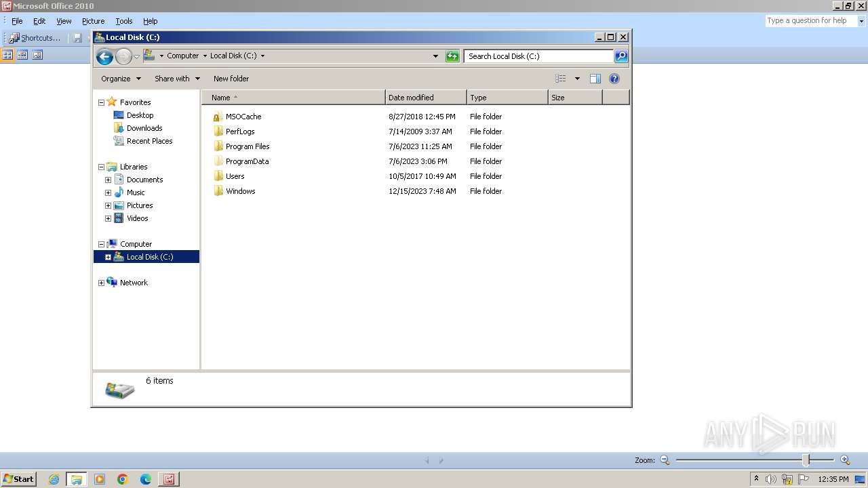
Task: Open the Tools menu
Action: click(x=124, y=21)
